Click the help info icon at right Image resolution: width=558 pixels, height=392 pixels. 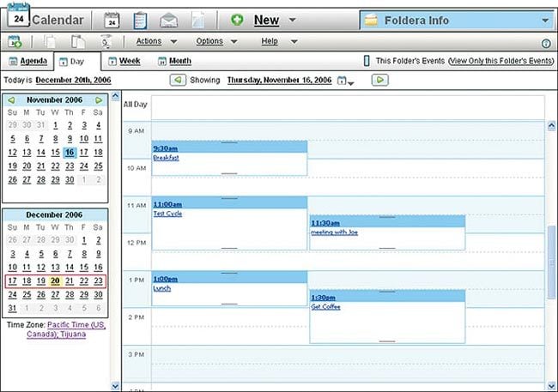(546, 42)
